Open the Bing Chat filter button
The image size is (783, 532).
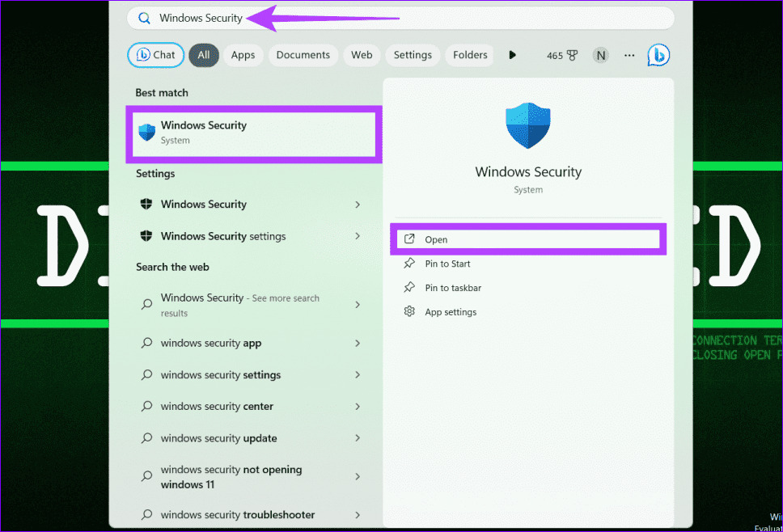click(x=156, y=55)
